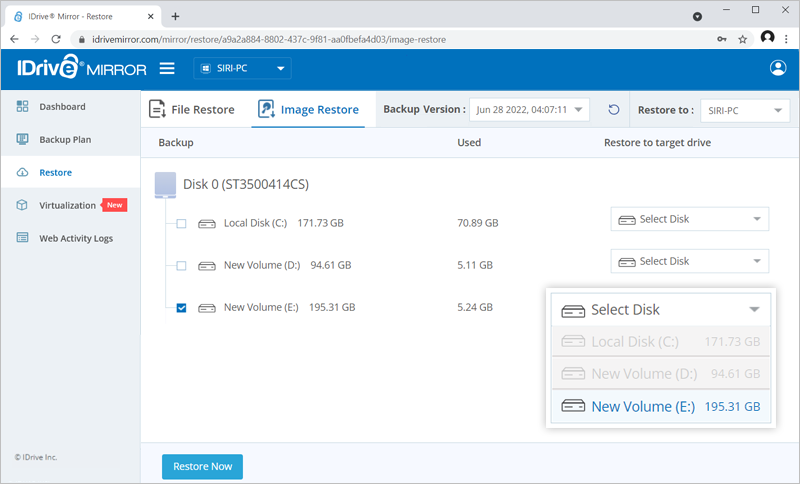Click the Disk 0 drive icon

[165, 185]
